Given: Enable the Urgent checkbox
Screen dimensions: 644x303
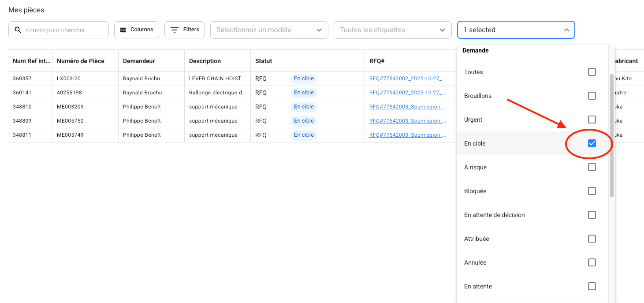Looking at the screenshot, I should (592, 120).
